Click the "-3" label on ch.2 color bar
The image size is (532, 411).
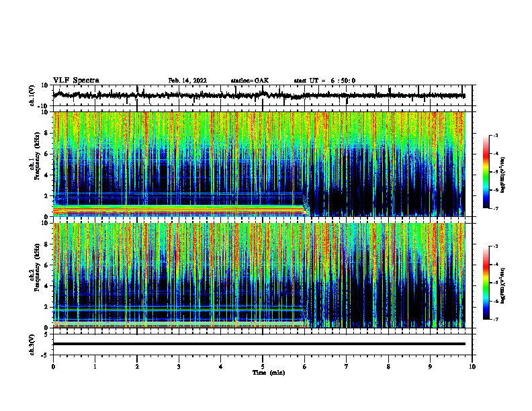click(x=495, y=246)
